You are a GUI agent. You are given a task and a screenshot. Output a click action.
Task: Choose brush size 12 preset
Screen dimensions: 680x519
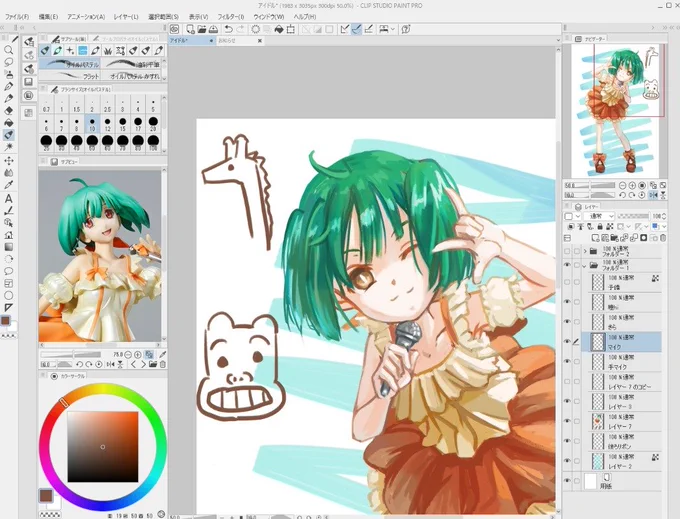click(x=108, y=124)
